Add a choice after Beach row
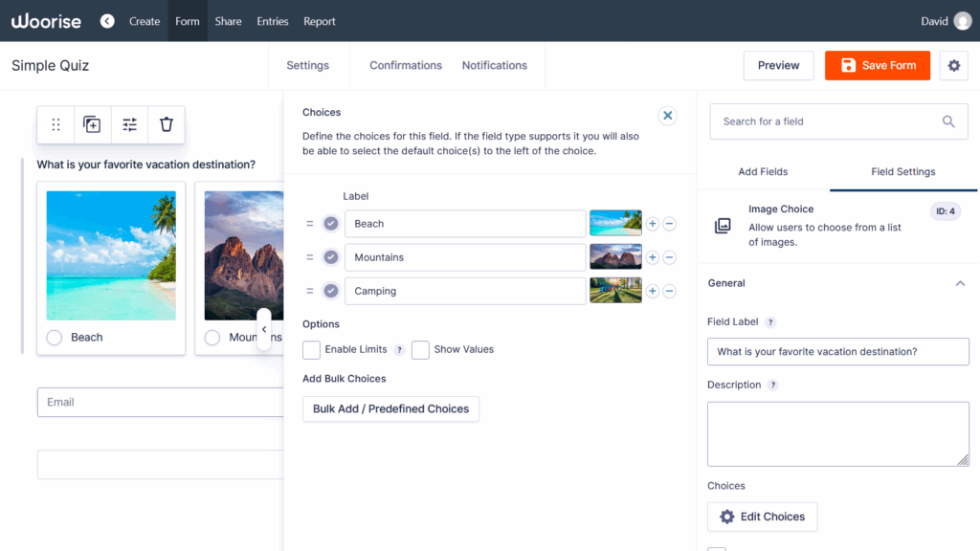 (x=653, y=224)
